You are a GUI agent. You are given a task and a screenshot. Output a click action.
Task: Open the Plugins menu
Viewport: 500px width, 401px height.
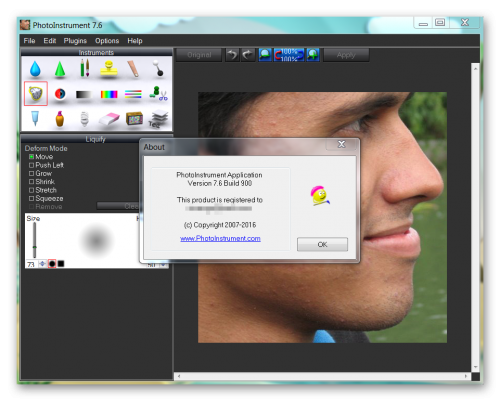(x=75, y=41)
